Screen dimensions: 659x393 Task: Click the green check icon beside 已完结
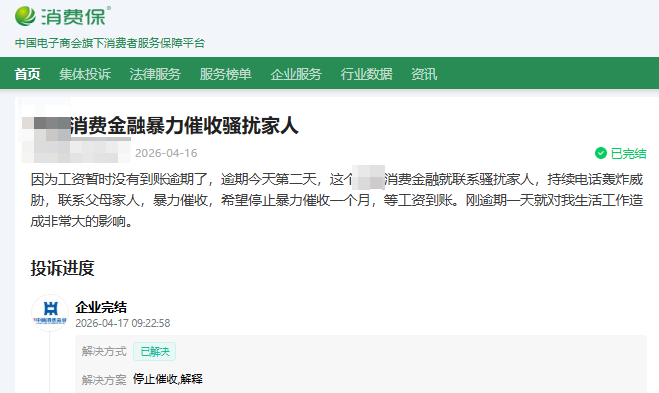click(x=601, y=153)
